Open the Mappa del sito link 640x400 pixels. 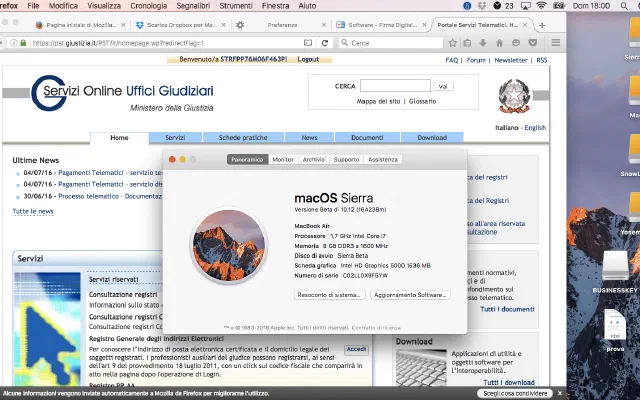coord(378,101)
